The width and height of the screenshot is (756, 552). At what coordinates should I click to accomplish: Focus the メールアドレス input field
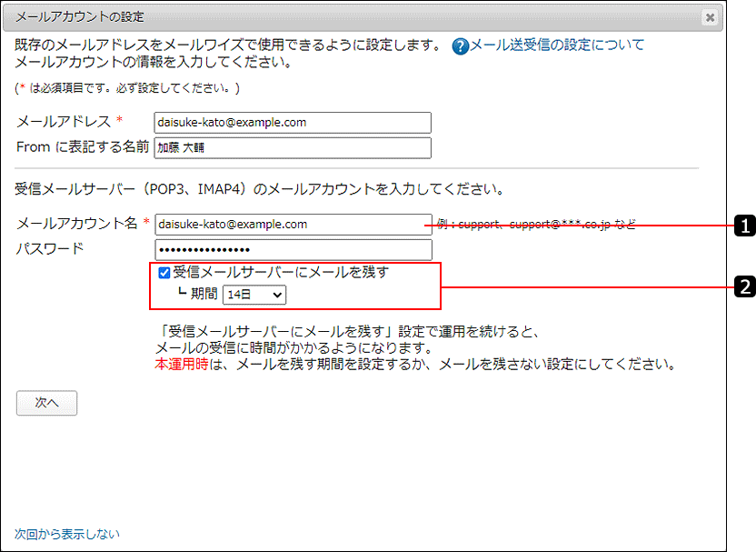293,123
